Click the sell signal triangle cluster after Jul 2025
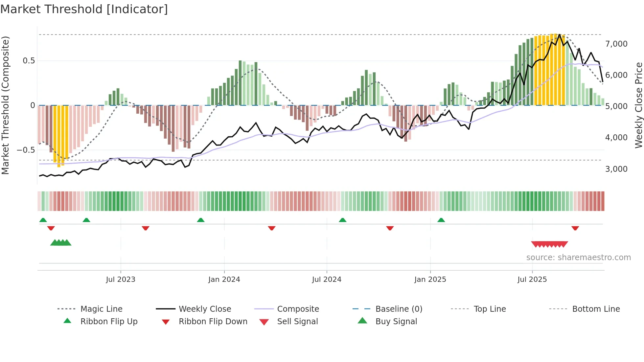 pos(549,244)
